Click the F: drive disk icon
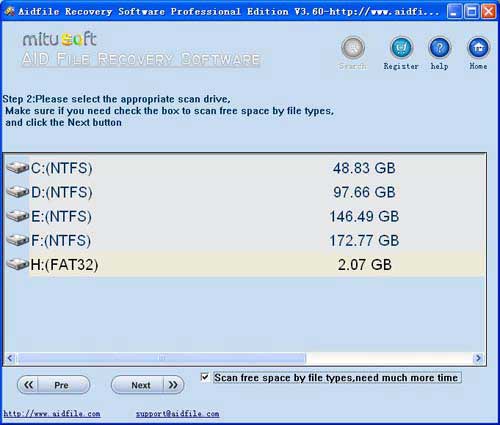 [x=18, y=240]
